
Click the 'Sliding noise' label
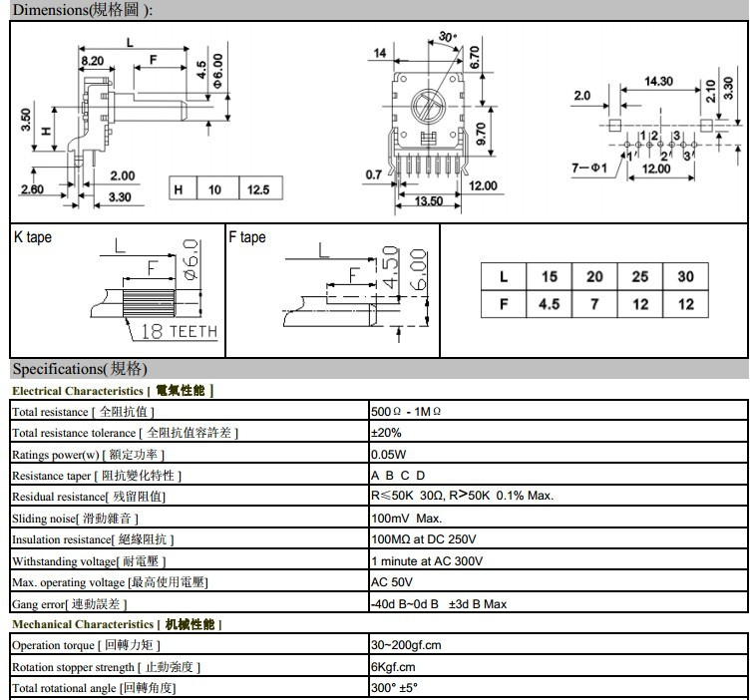tap(75, 519)
